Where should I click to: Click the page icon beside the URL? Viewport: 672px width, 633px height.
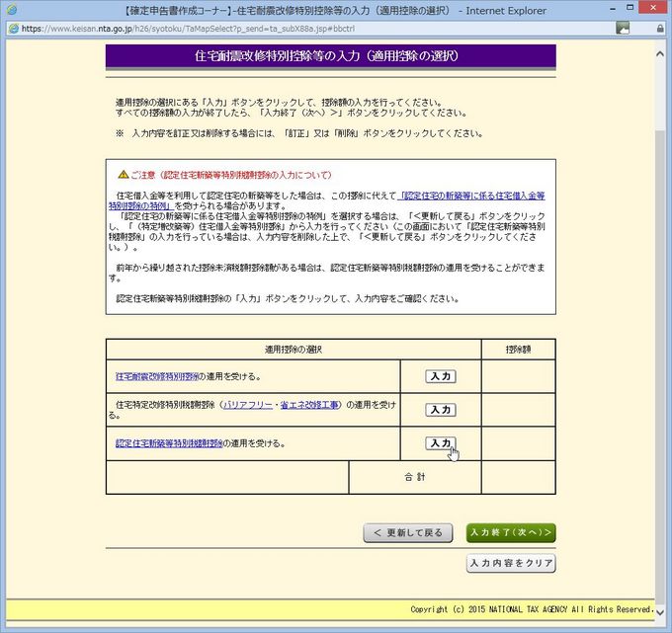(12, 29)
